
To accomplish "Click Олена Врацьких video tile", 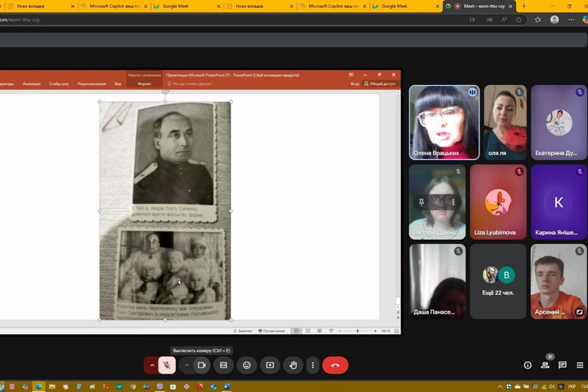I will (444, 123).
